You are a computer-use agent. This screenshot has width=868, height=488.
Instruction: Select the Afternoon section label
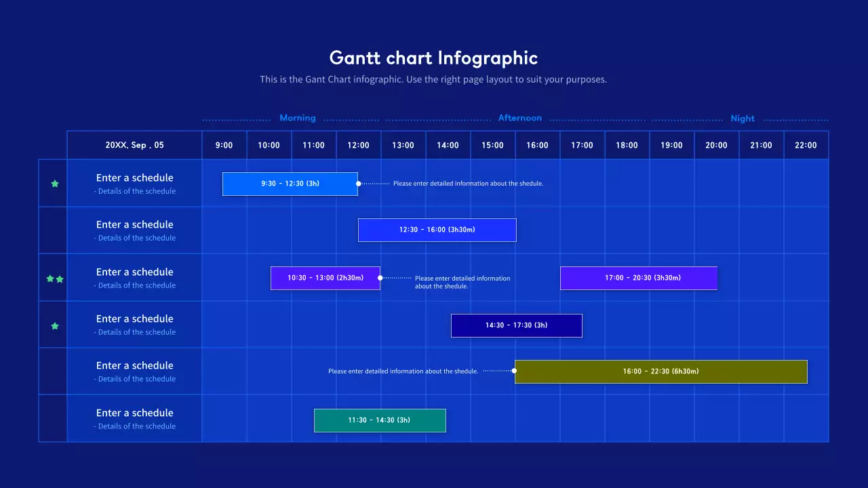519,118
